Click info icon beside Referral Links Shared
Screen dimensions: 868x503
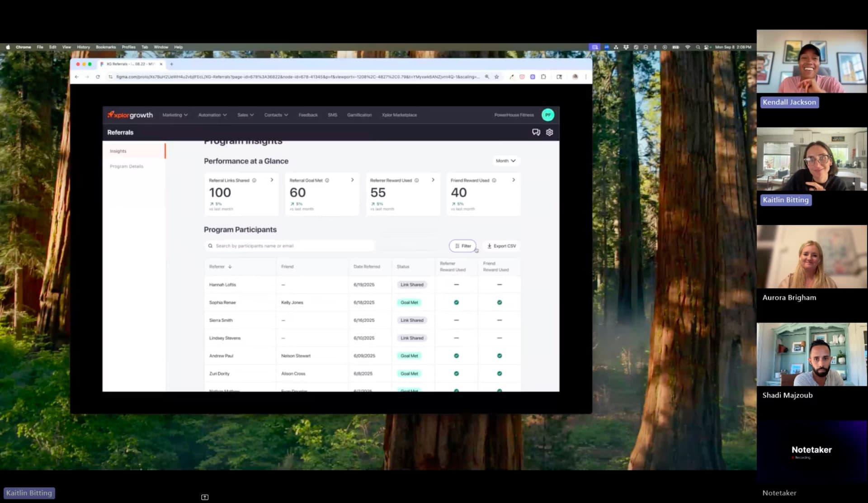pyautogui.click(x=254, y=180)
